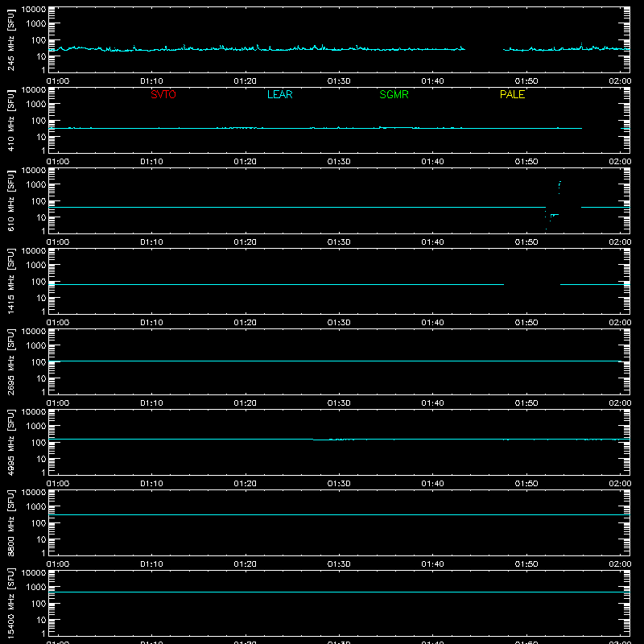Click 01:30 tick below the 245 MHz plot
The width and height of the screenshot is (644, 644).
[x=339, y=81]
